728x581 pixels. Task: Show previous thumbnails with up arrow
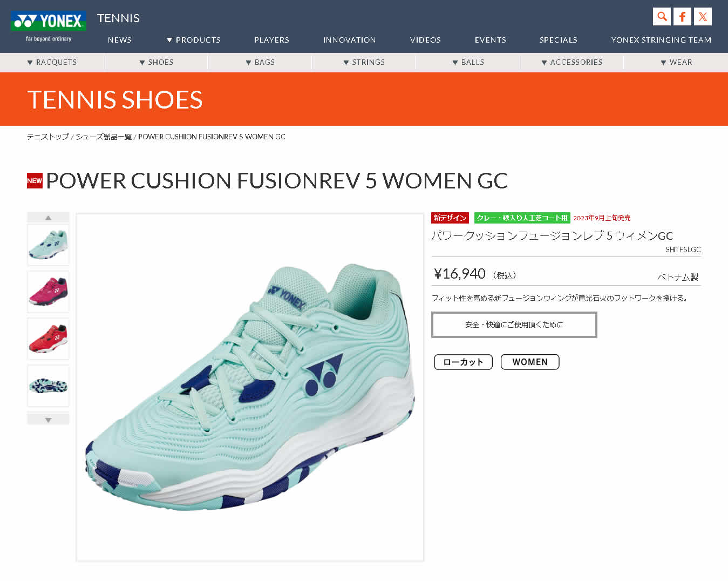click(48, 217)
